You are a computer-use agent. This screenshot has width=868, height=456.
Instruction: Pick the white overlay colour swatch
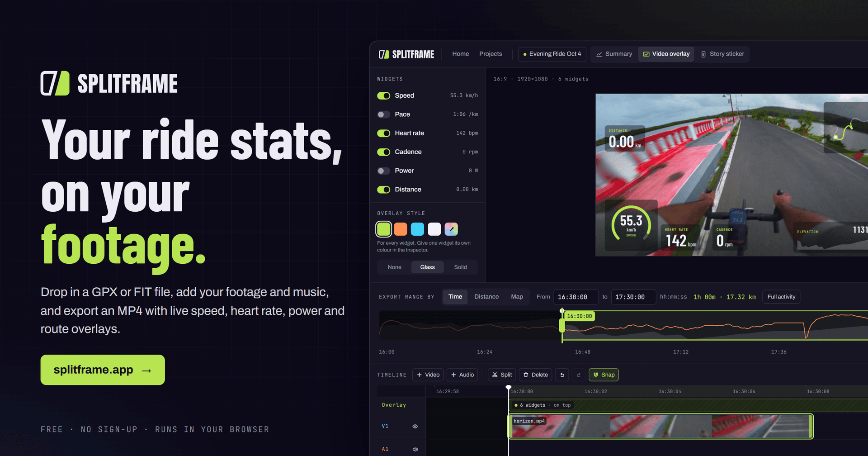(434, 229)
